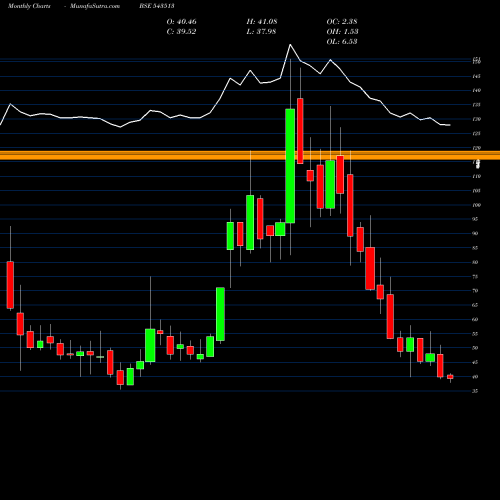Screen dimensions: 500x500
Task: Click the 95 price axis label
Action: click(x=475, y=219)
